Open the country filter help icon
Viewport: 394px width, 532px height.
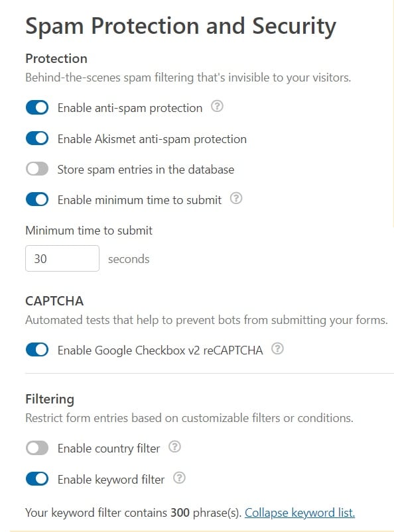coord(174,447)
